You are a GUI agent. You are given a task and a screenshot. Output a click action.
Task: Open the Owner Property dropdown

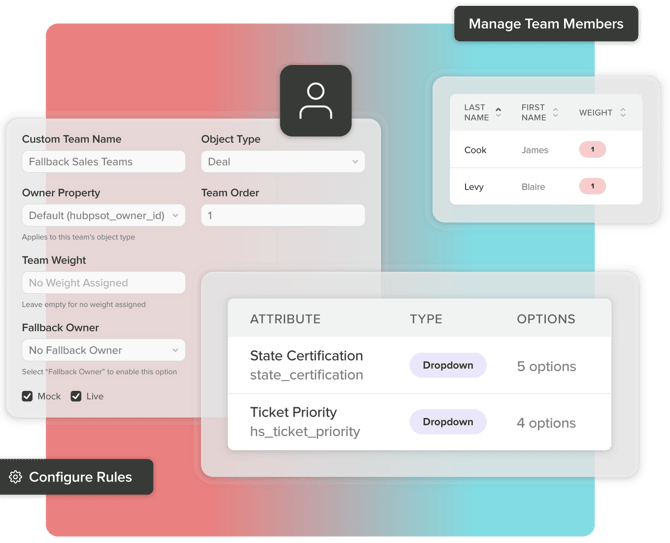(x=103, y=215)
